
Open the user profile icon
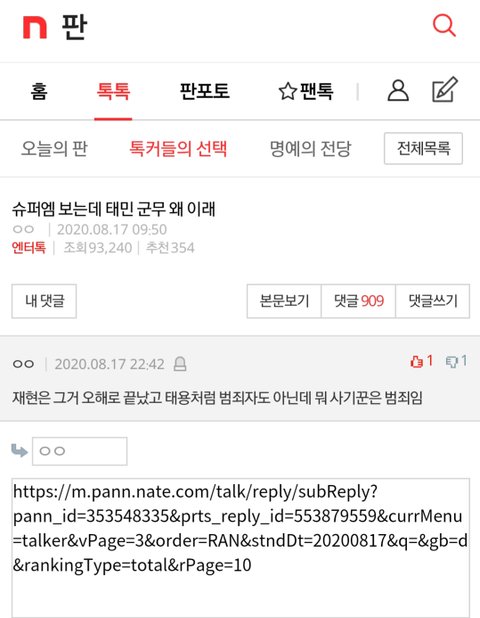398,91
